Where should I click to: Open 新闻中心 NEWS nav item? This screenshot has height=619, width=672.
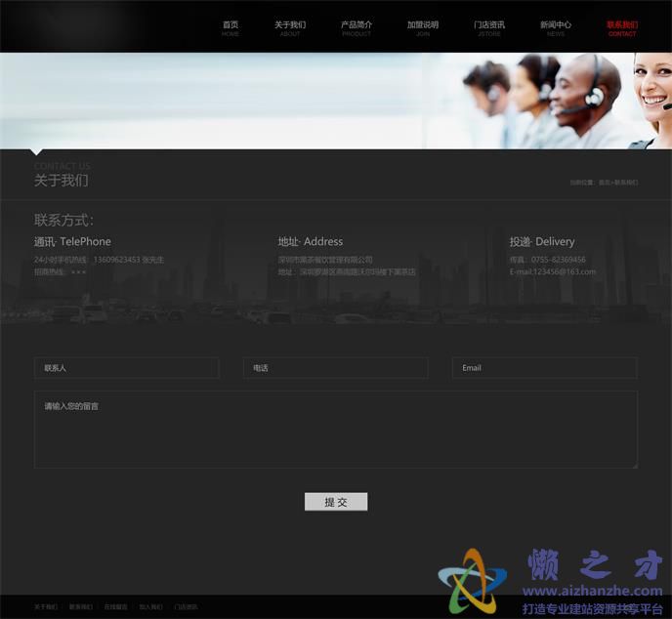click(x=556, y=28)
